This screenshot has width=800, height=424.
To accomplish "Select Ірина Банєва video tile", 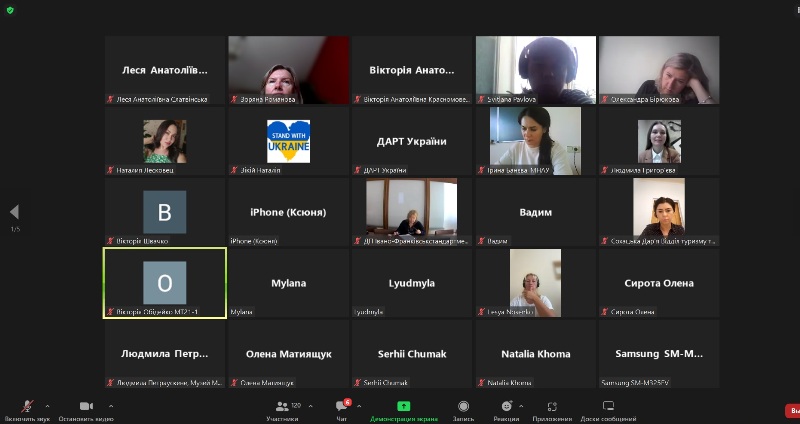I will pos(536,141).
